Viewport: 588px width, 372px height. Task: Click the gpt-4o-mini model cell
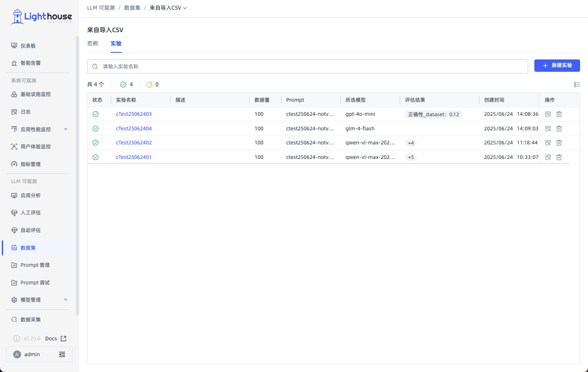[x=360, y=114]
